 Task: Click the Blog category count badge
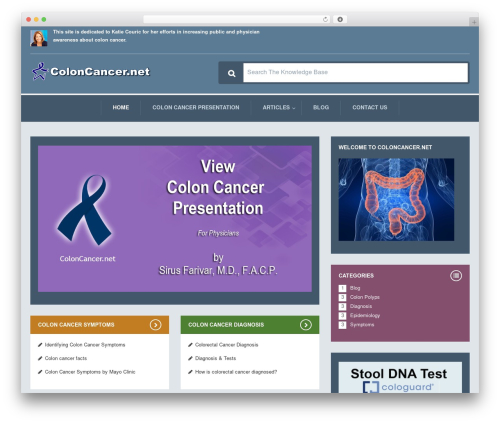(x=342, y=288)
